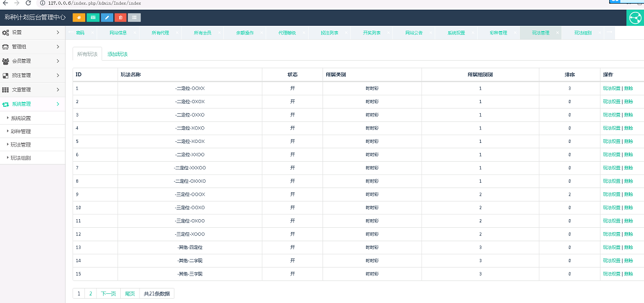
Task: Click the green grid icon button in header
Action: coord(93,17)
